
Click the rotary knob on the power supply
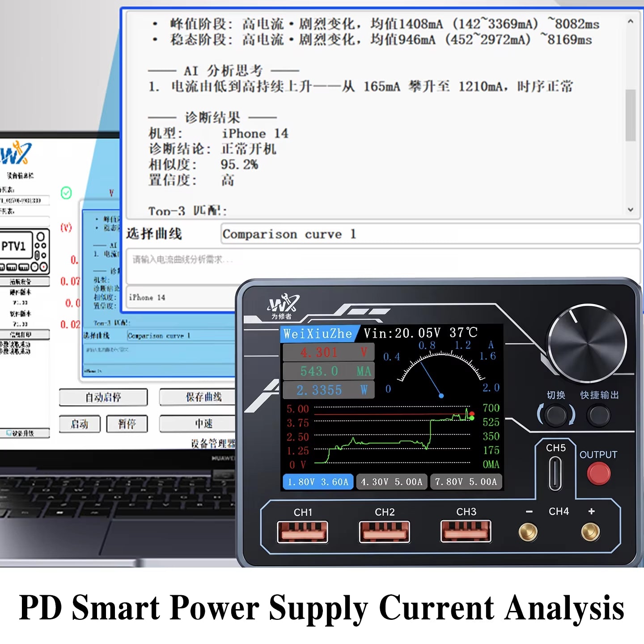click(x=587, y=343)
